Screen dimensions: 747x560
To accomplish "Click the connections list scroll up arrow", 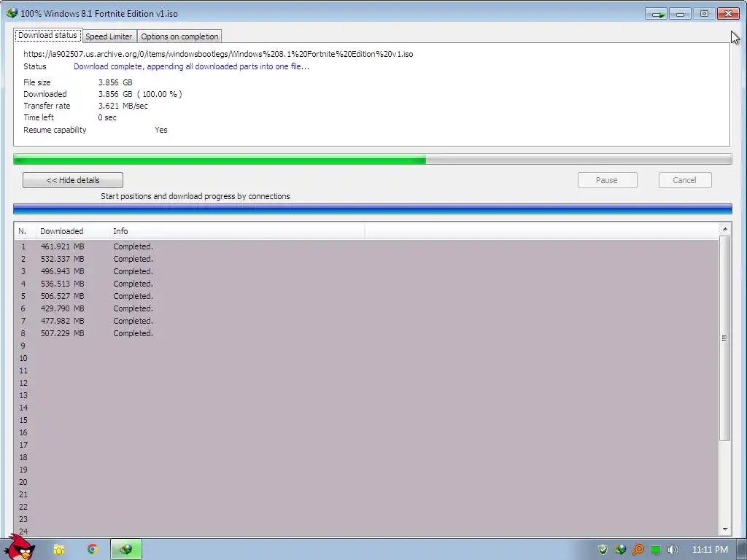I will tap(724, 229).
